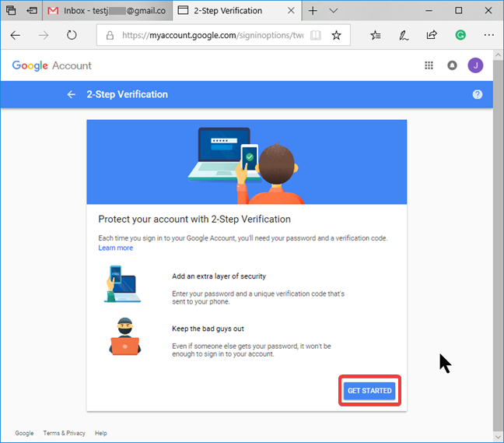
Task: Close the 2-Step Verification tab
Action: [x=291, y=11]
